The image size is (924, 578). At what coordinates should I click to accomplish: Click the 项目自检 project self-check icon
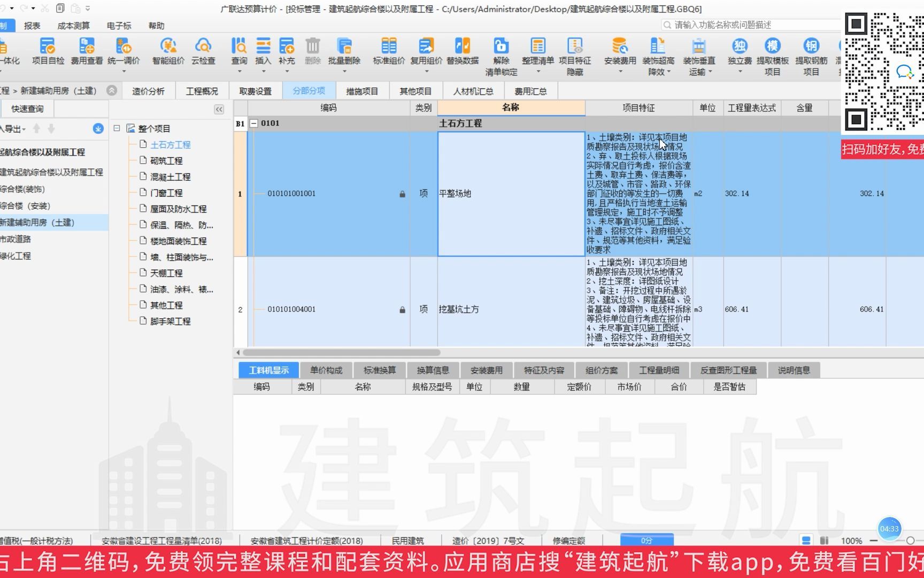48,51
